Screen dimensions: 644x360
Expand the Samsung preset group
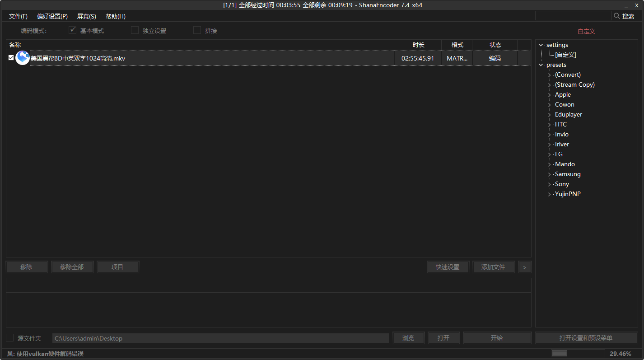(550, 174)
